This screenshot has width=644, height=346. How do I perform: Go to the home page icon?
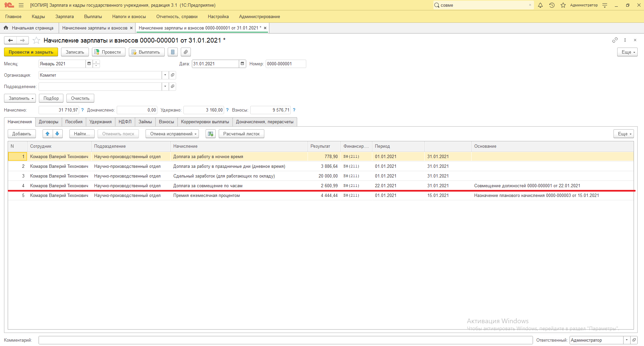[6, 28]
